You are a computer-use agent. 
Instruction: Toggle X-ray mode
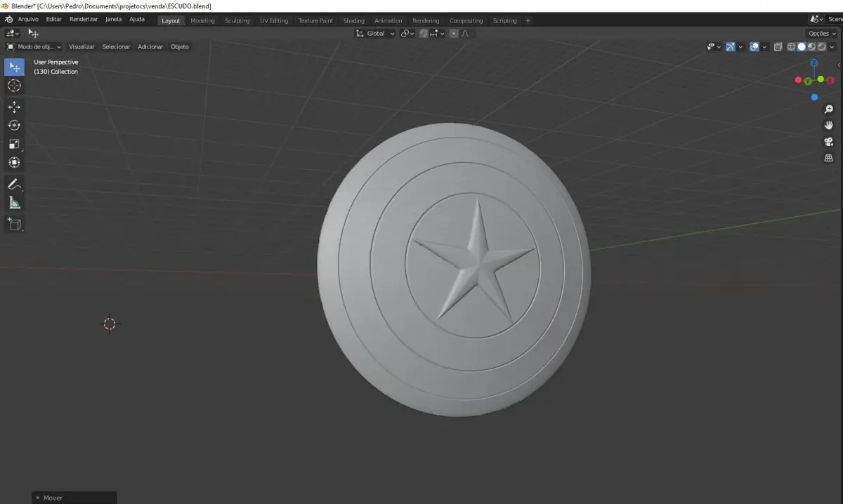point(778,46)
